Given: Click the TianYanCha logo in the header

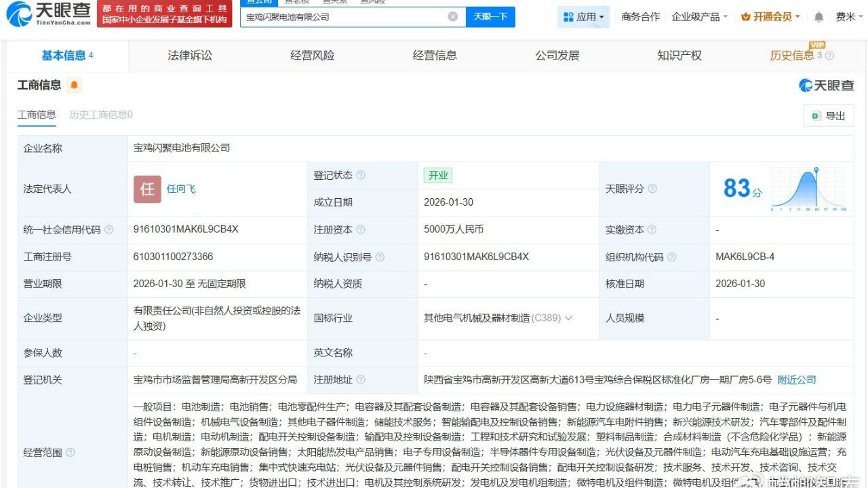Looking at the screenshot, I should tap(47, 14).
